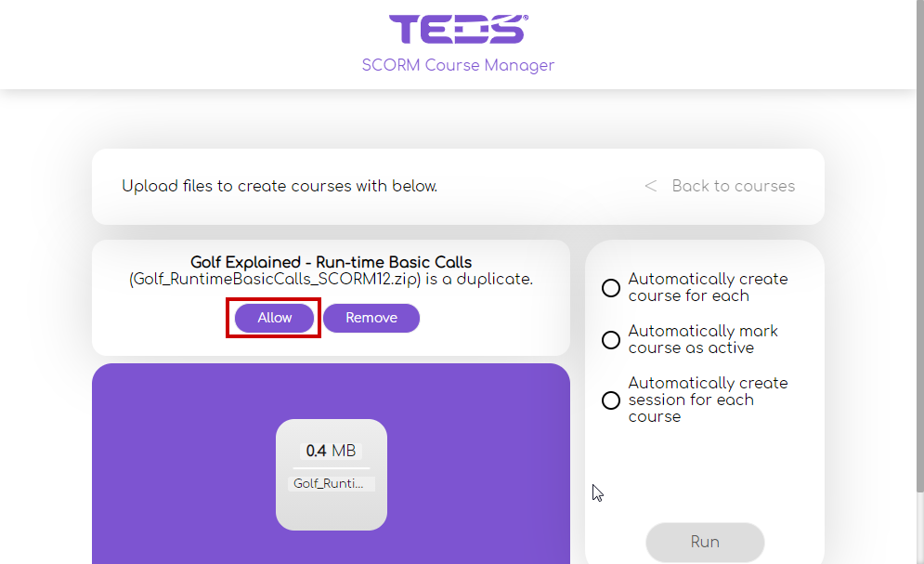Enable the mark course as active radio circle
Image resolution: width=924 pixels, height=564 pixels.
pyautogui.click(x=611, y=340)
